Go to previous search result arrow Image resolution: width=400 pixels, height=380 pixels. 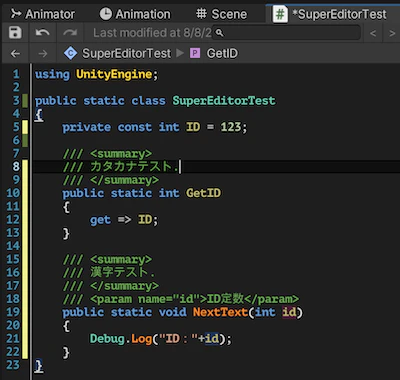[373, 33]
